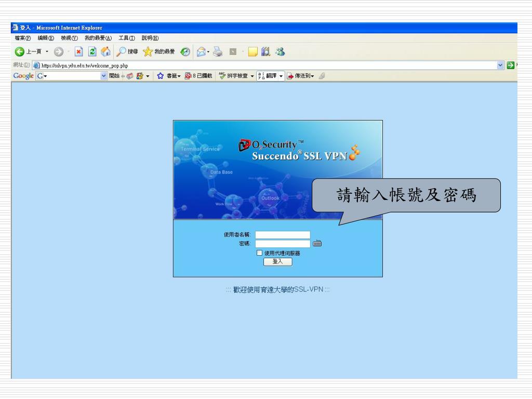
Task: Tick the 使用代理伺服器 checkbox
Action: point(260,253)
